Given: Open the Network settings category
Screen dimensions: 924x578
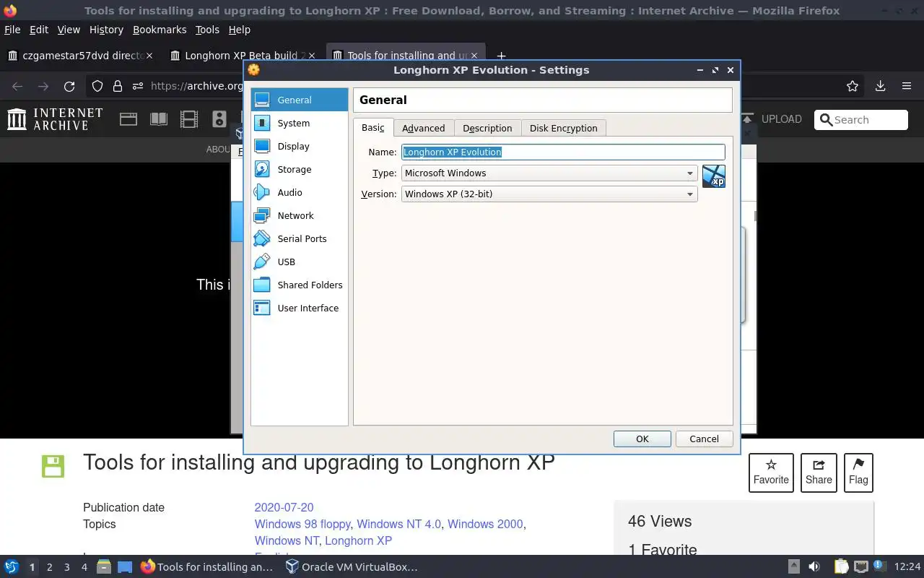Looking at the screenshot, I should tap(299, 215).
